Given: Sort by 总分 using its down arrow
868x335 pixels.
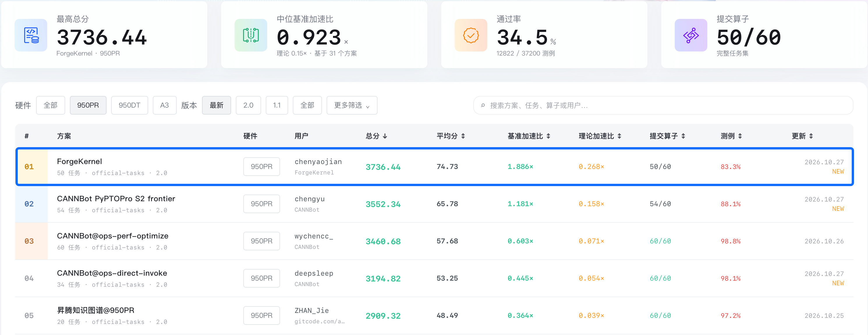Looking at the screenshot, I should 385,136.
